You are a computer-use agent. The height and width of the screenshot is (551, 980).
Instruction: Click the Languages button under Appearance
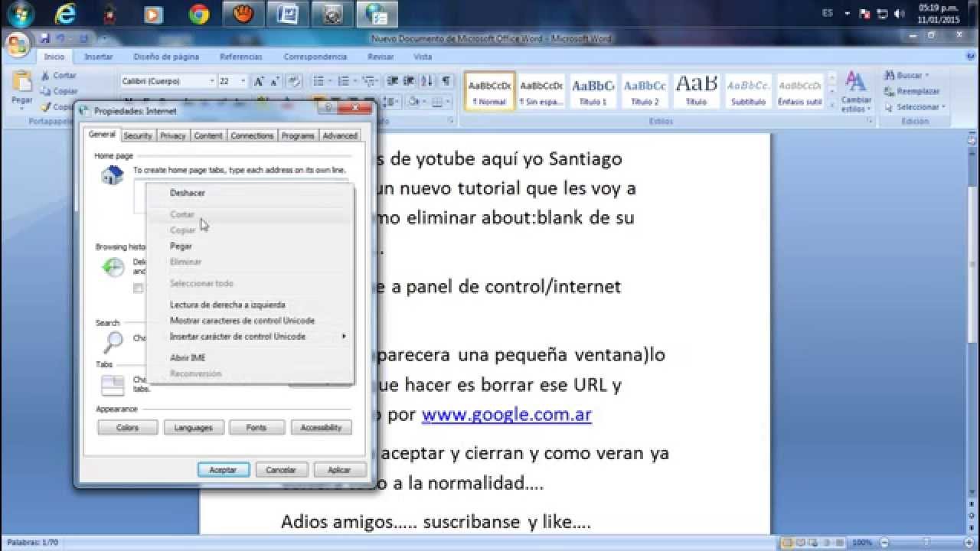194,428
